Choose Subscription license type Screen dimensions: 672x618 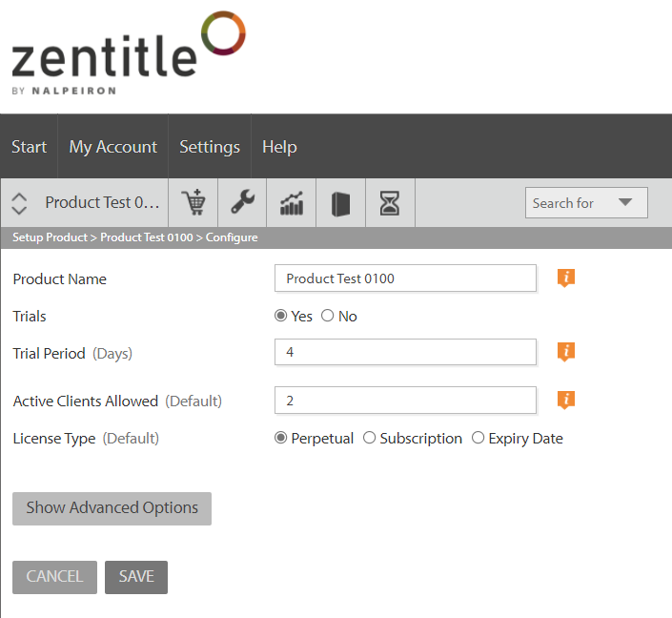370,438
